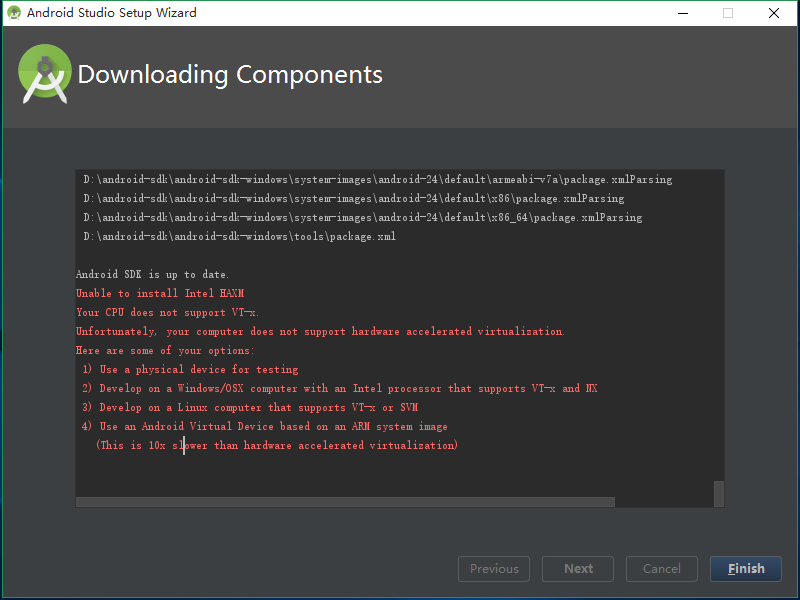Click the 'Downloading Components' heading
This screenshot has width=800, height=600.
tap(230, 74)
